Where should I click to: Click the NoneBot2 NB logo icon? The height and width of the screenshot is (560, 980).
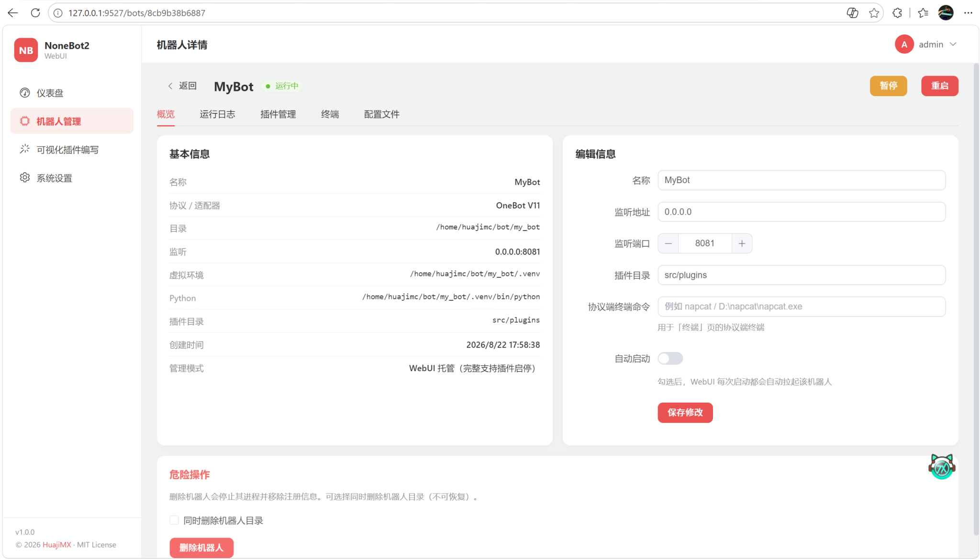tap(26, 50)
